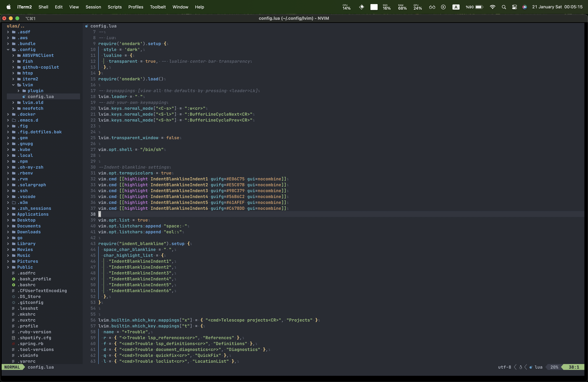Select the github-copilot folder
588x382 pixels.
(41, 67)
